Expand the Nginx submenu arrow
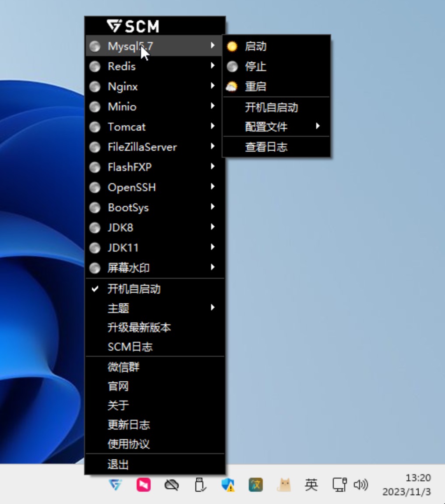Image resolution: width=445 pixels, height=504 pixels. click(212, 86)
